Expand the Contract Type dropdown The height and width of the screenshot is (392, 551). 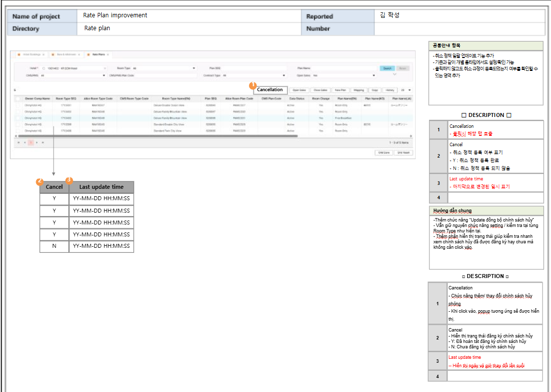(284, 76)
